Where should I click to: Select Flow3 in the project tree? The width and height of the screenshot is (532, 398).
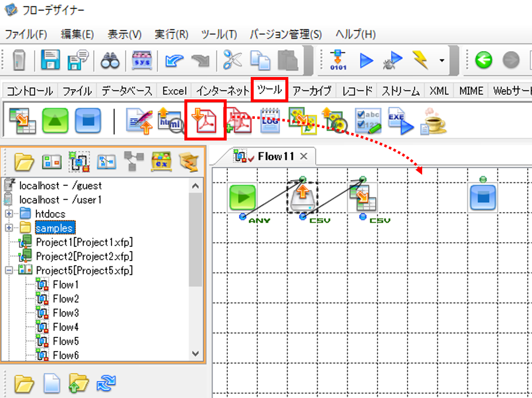point(66,313)
